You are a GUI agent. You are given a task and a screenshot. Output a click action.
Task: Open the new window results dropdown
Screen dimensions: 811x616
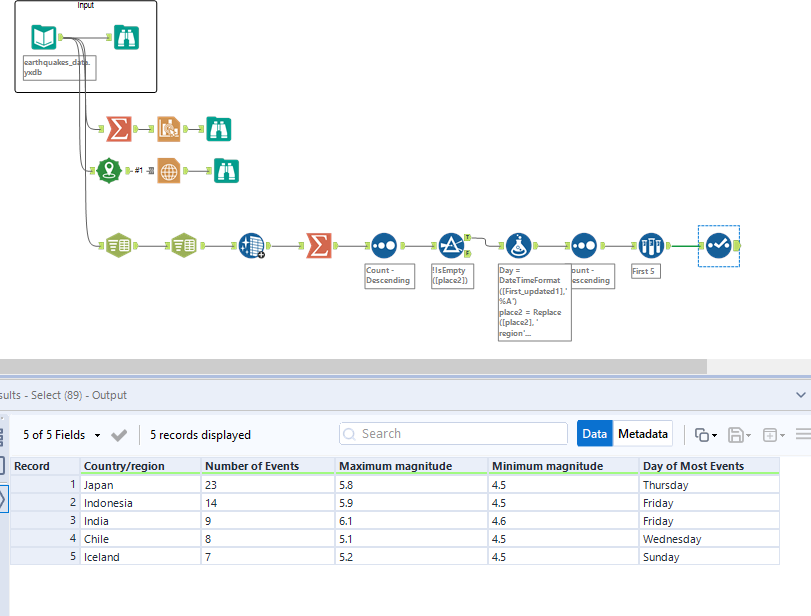click(x=774, y=435)
